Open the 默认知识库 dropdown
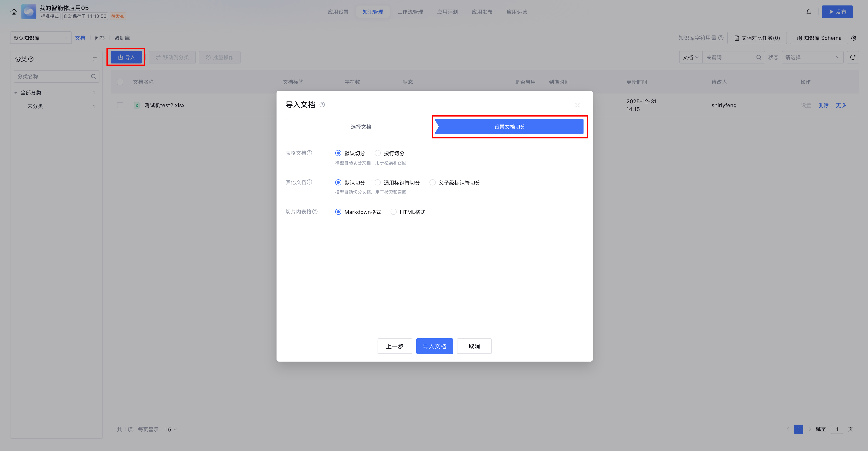868x451 pixels. pos(41,38)
